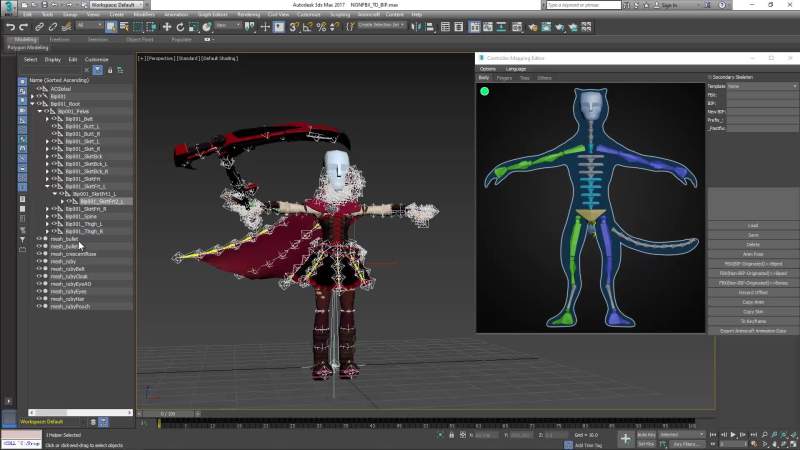Switch to the Fingers tab

tap(504, 77)
